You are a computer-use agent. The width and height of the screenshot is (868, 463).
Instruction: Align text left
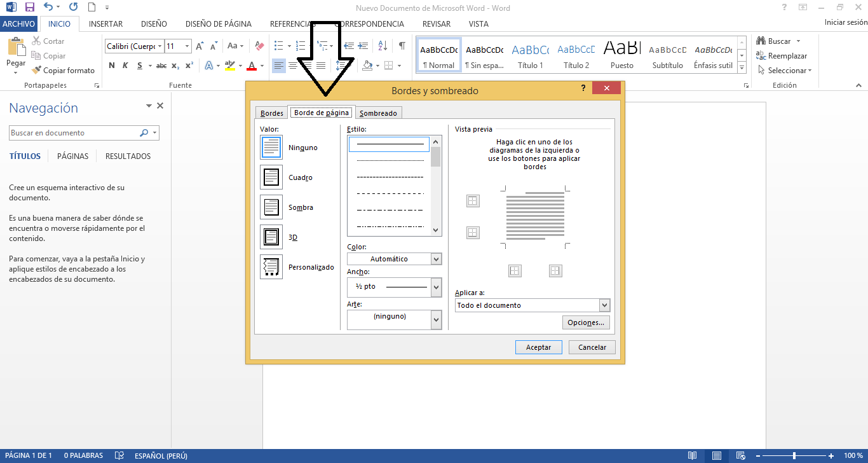coord(278,66)
